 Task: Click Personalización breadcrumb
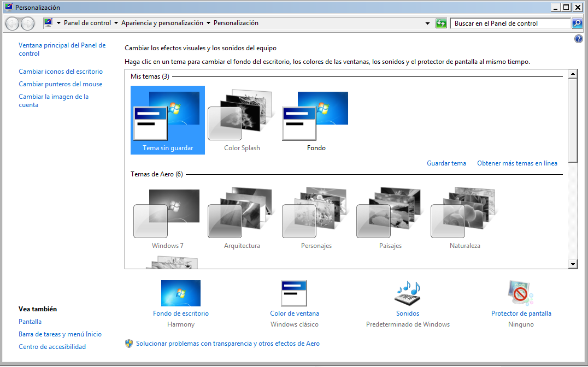point(236,23)
